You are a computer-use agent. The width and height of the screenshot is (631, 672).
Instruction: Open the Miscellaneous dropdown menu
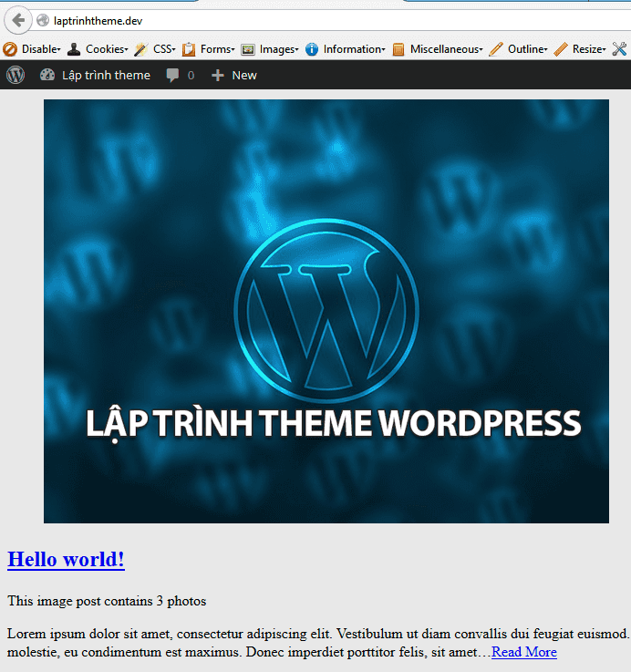[x=446, y=49]
